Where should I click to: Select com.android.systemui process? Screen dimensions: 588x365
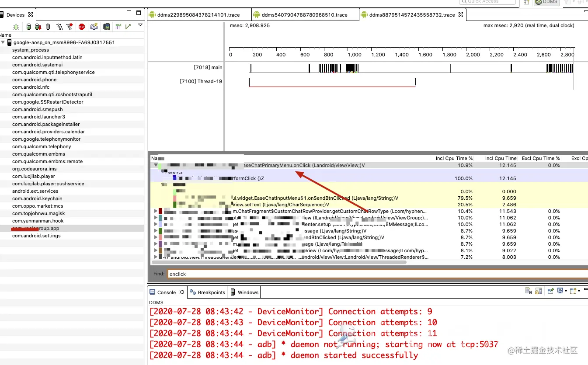pos(72,65)
